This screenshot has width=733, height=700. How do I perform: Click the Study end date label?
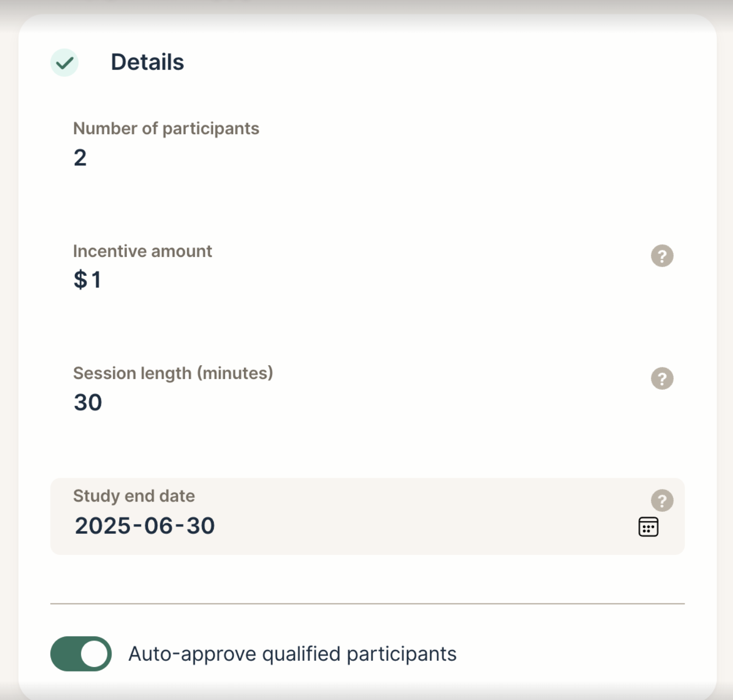134,495
